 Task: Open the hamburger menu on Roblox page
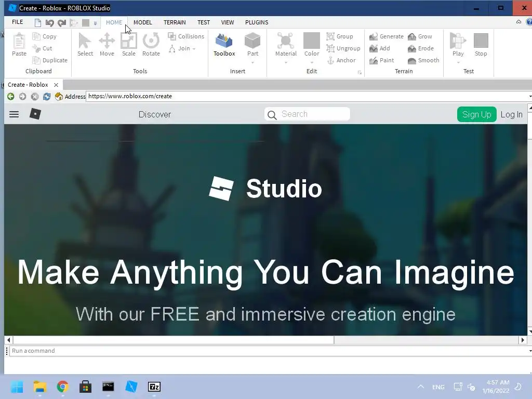pos(14,114)
